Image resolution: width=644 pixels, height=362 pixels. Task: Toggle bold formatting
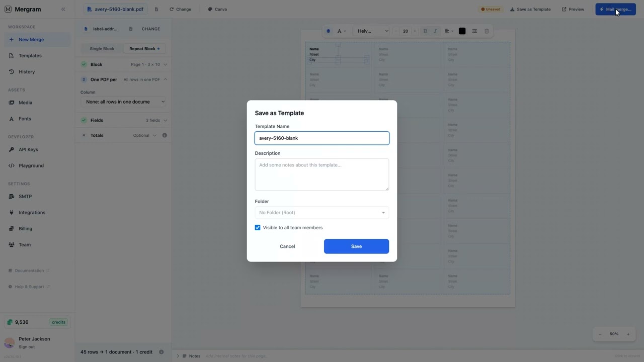point(425,31)
